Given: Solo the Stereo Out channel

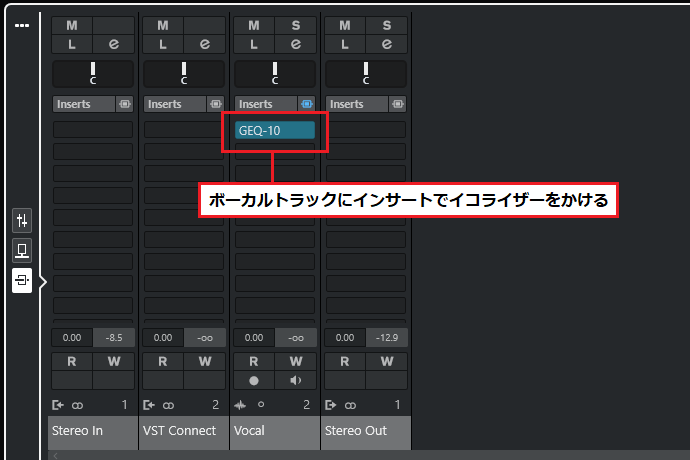Looking at the screenshot, I should [x=387, y=26].
